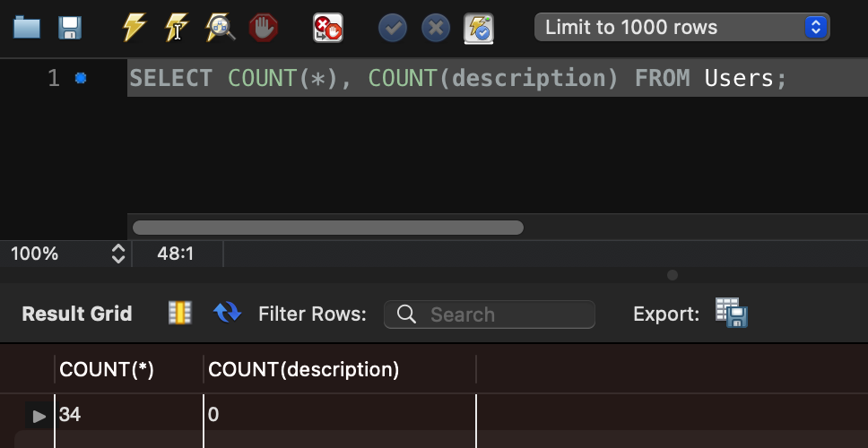868x448 pixels.
Task: Change the 100% zoom stepper
Action: (117, 254)
